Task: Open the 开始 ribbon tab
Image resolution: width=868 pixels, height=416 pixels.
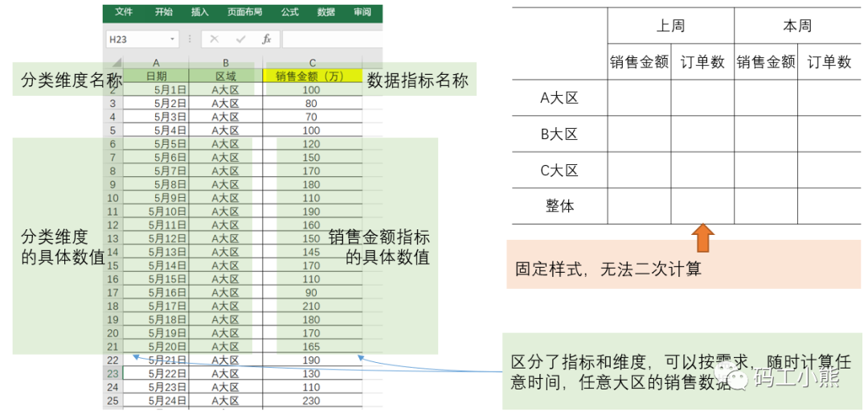Action: click(x=163, y=12)
